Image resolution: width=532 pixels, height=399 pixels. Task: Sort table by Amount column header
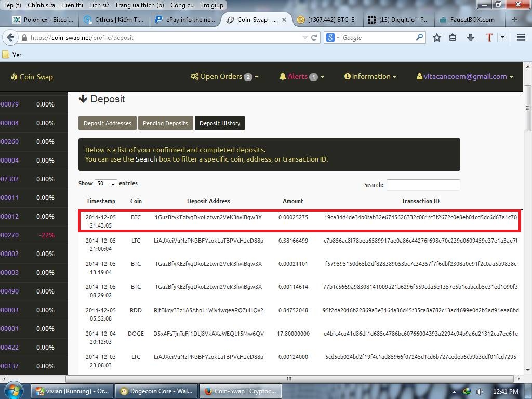(x=293, y=201)
